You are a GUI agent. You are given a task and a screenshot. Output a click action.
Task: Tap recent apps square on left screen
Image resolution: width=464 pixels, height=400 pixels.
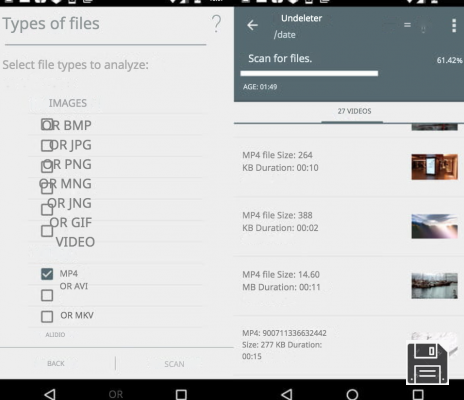tap(181, 394)
